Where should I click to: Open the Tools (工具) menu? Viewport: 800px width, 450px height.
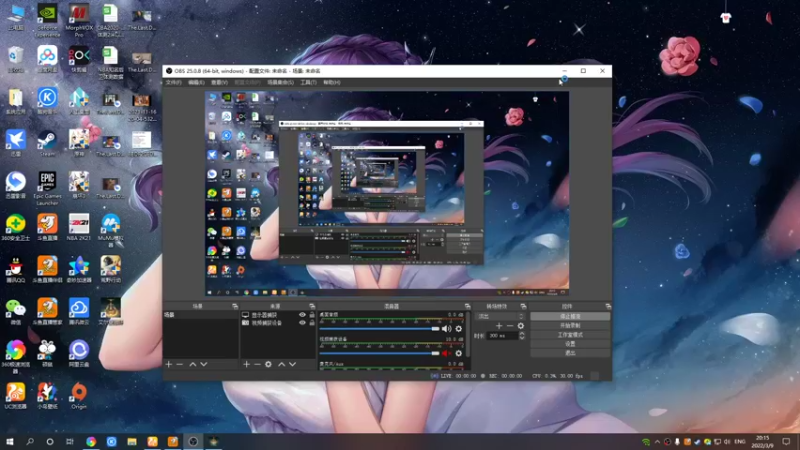click(308, 83)
